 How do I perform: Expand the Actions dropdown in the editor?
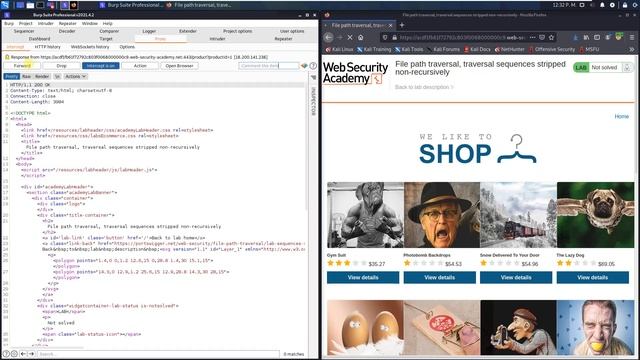76,77
